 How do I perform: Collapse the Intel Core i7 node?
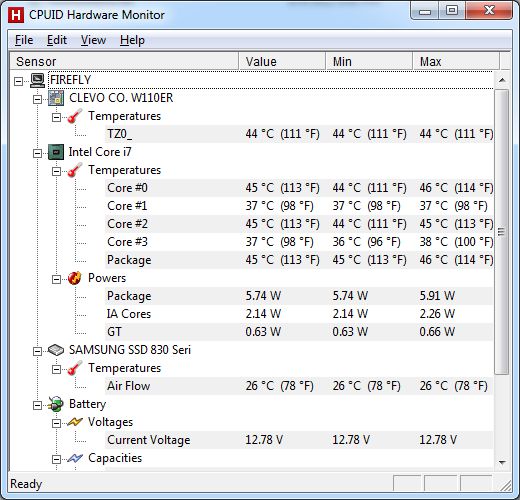38,153
